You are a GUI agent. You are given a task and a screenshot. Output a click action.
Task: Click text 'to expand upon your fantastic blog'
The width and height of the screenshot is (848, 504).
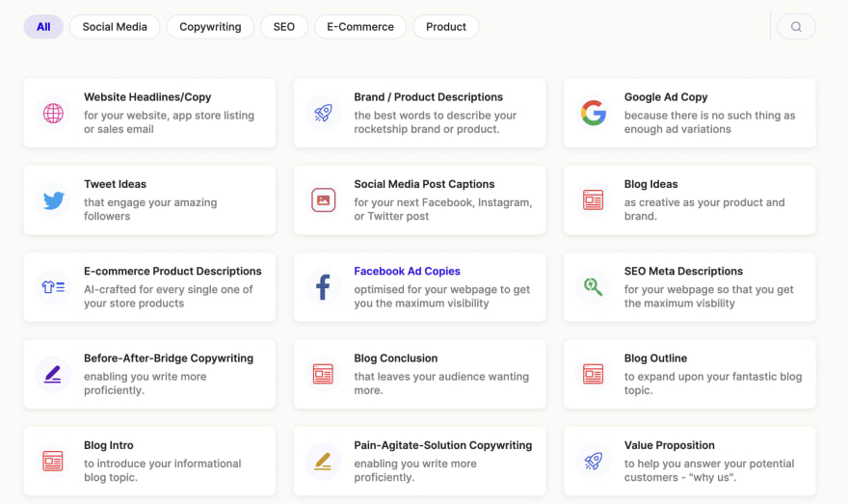713,377
